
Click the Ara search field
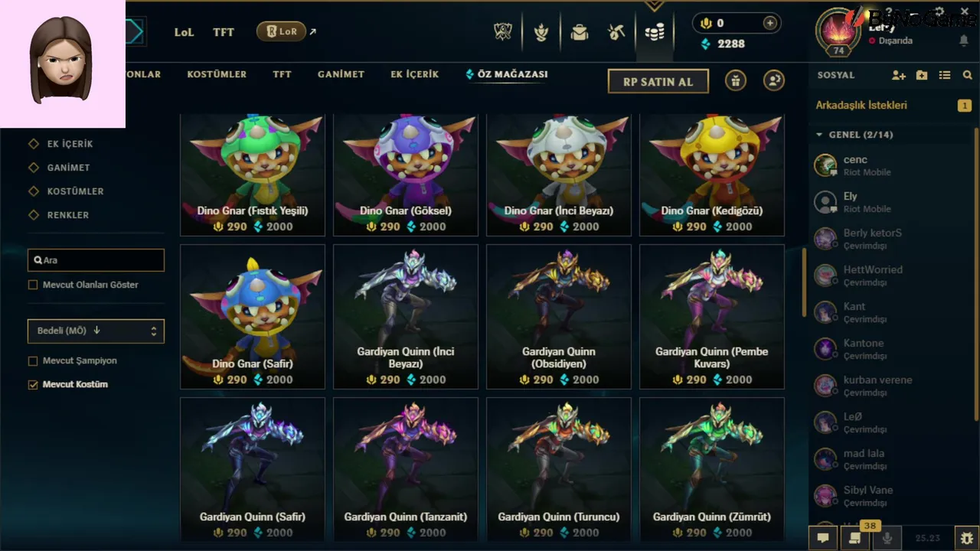(x=96, y=260)
